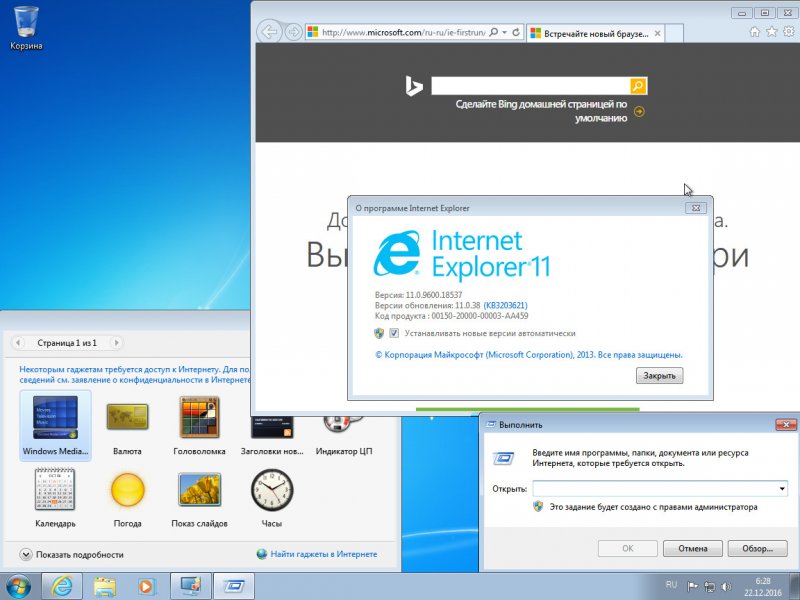Click the gadget privacy statement link text
This screenshot has width=800, height=600.
tap(134, 374)
